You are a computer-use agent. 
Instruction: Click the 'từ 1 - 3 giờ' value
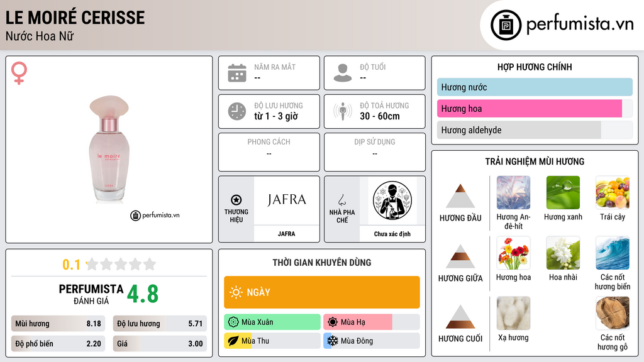point(276,116)
